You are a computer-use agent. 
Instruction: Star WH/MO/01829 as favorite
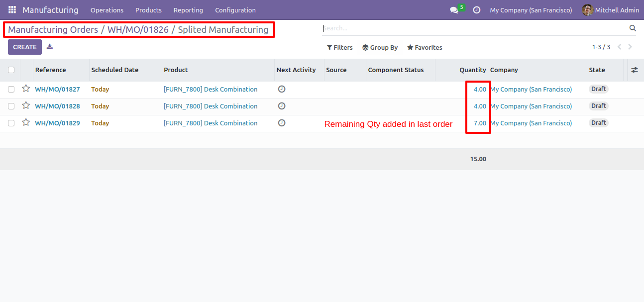point(26,122)
